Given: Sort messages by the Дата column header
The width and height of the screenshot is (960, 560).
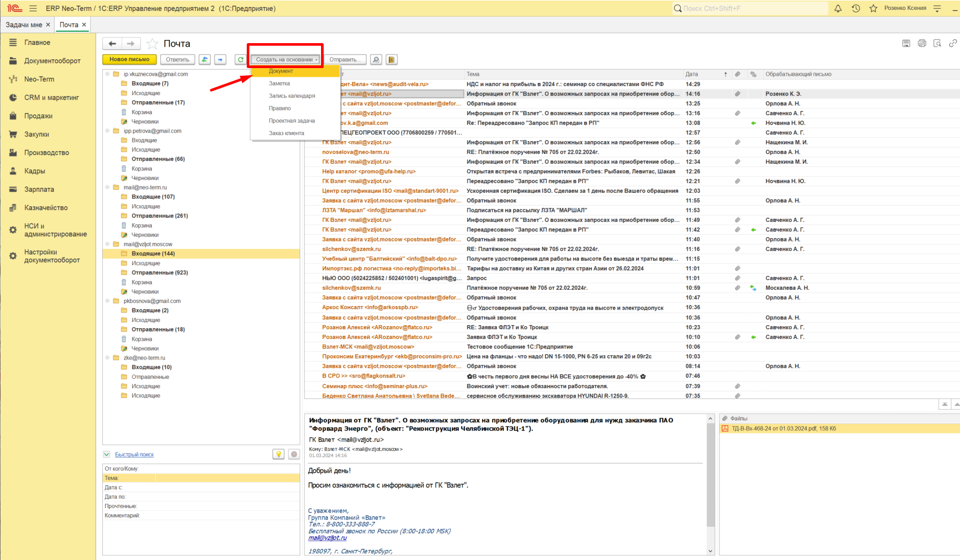Looking at the screenshot, I should pyautogui.click(x=692, y=74).
